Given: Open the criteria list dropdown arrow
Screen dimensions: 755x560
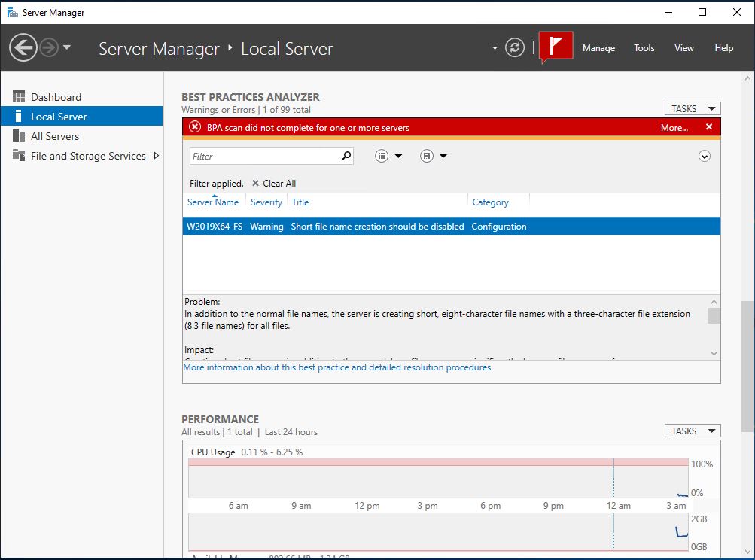Looking at the screenshot, I should pyautogui.click(x=398, y=156).
